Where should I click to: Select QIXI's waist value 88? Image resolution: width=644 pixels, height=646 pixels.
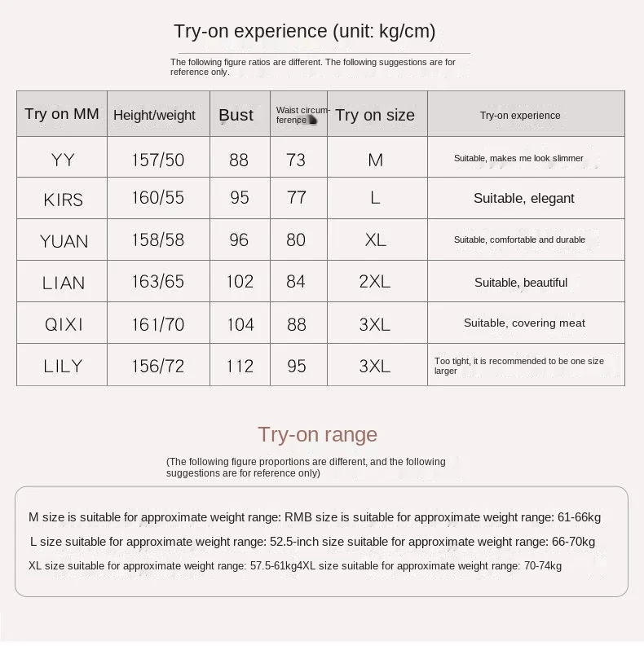[298, 323]
